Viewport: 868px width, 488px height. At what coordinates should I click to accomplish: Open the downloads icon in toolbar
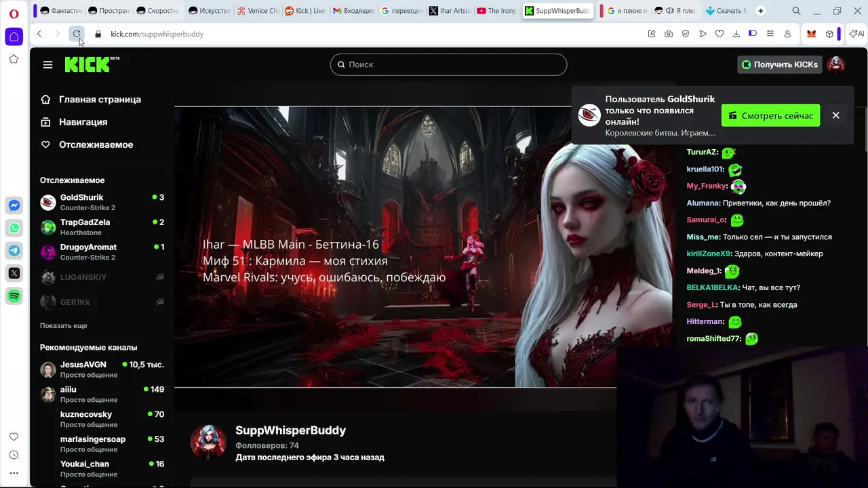click(x=736, y=34)
